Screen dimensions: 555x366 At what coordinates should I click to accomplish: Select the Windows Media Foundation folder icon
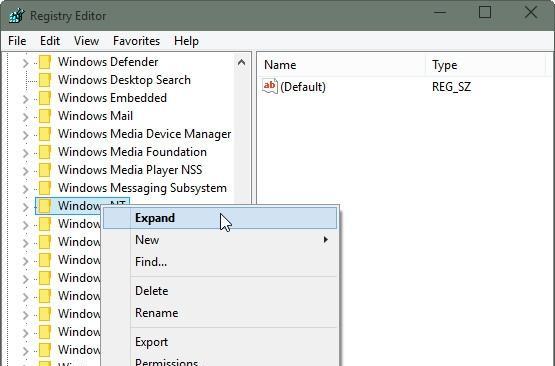click(45, 152)
